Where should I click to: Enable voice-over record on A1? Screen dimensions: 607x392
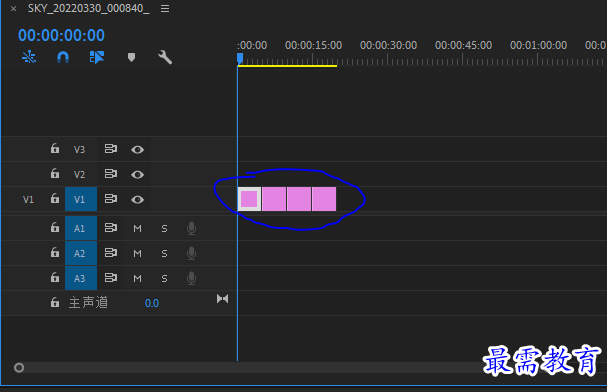[191, 228]
